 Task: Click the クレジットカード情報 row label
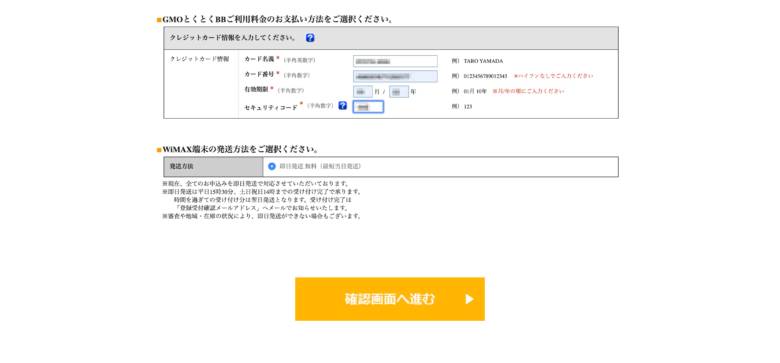click(199, 59)
